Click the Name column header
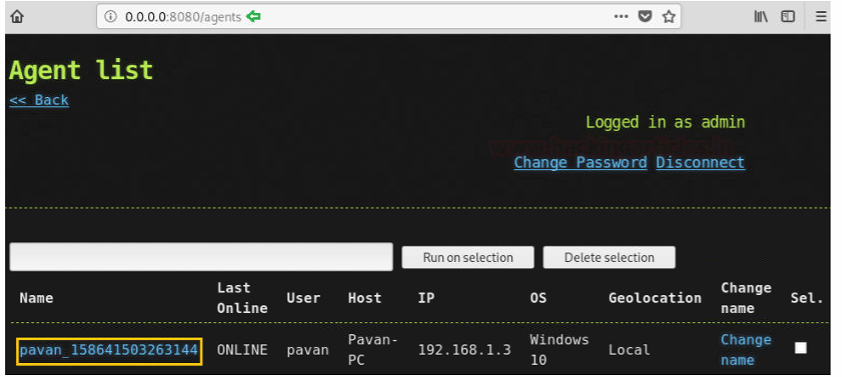The width and height of the screenshot is (842, 377). (x=37, y=298)
